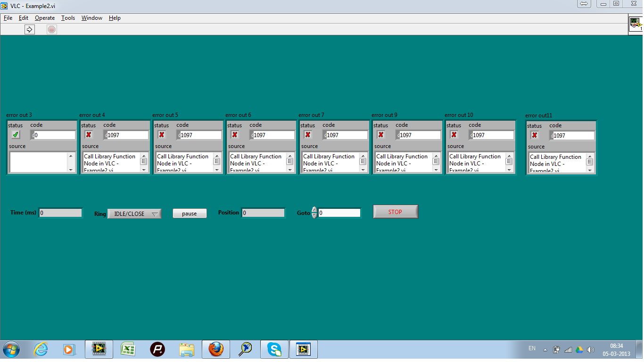This screenshot has height=362, width=644.
Task: Click error out 3 empty source box
Action: (39, 162)
